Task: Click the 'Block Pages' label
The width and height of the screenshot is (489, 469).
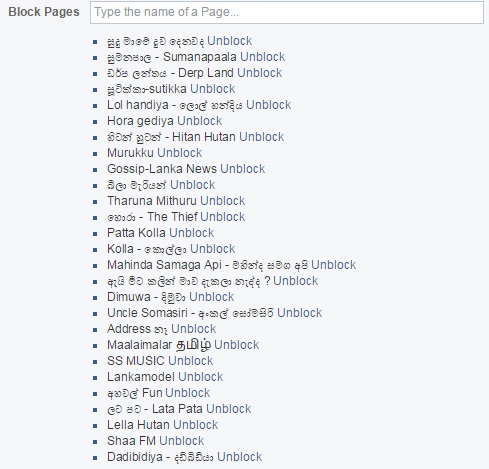Action: click(x=44, y=12)
